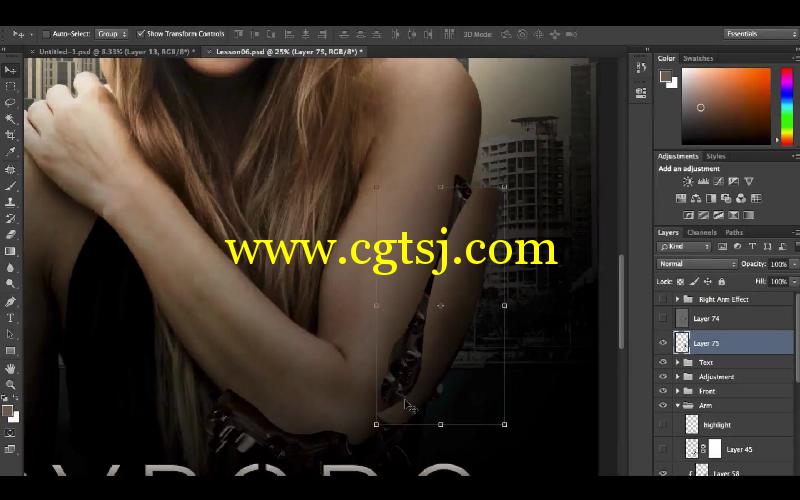Switch to the Channels tab
This screenshot has width=800, height=500.
tap(702, 233)
